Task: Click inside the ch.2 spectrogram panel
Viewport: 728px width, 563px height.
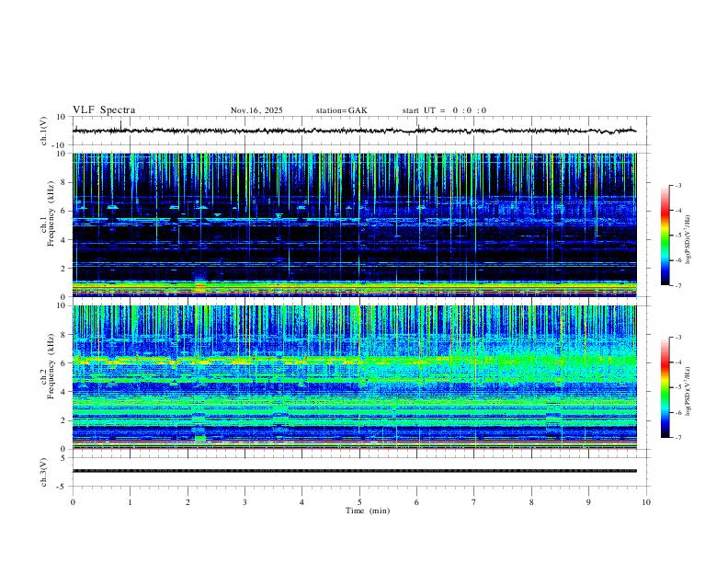Action: pyautogui.click(x=355, y=377)
